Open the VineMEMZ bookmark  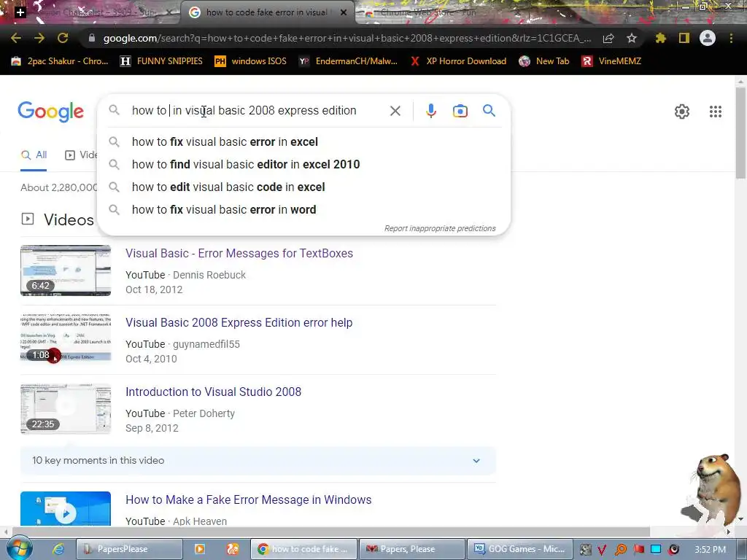[611, 61]
